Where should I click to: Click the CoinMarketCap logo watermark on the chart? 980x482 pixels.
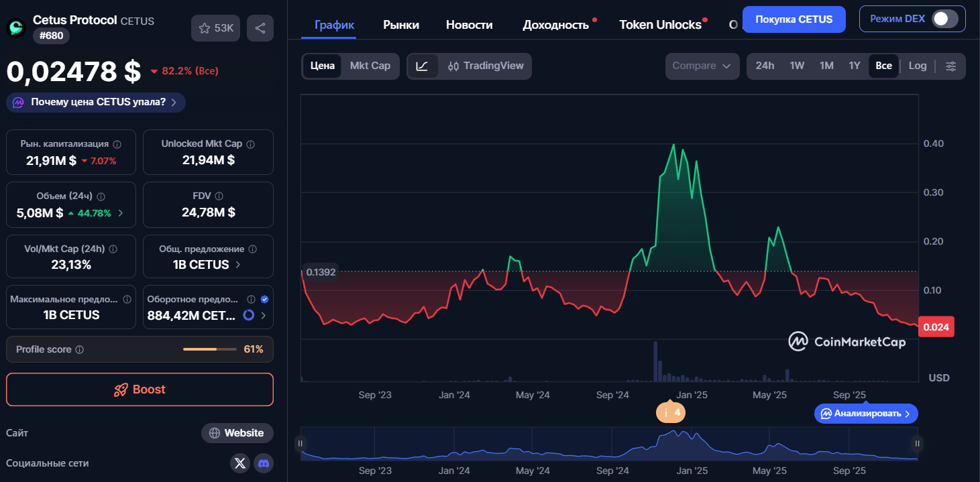pyautogui.click(x=847, y=341)
